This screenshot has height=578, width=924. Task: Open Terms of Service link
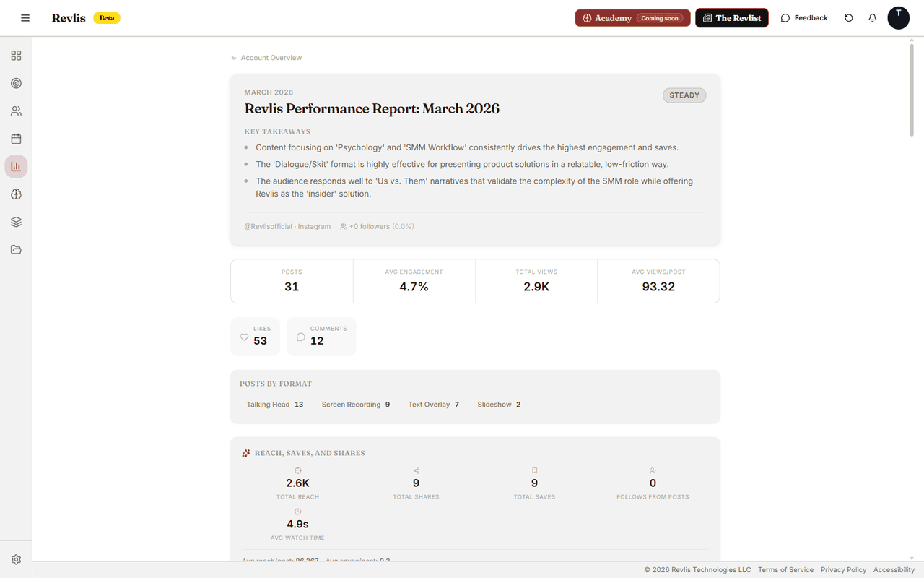785,570
